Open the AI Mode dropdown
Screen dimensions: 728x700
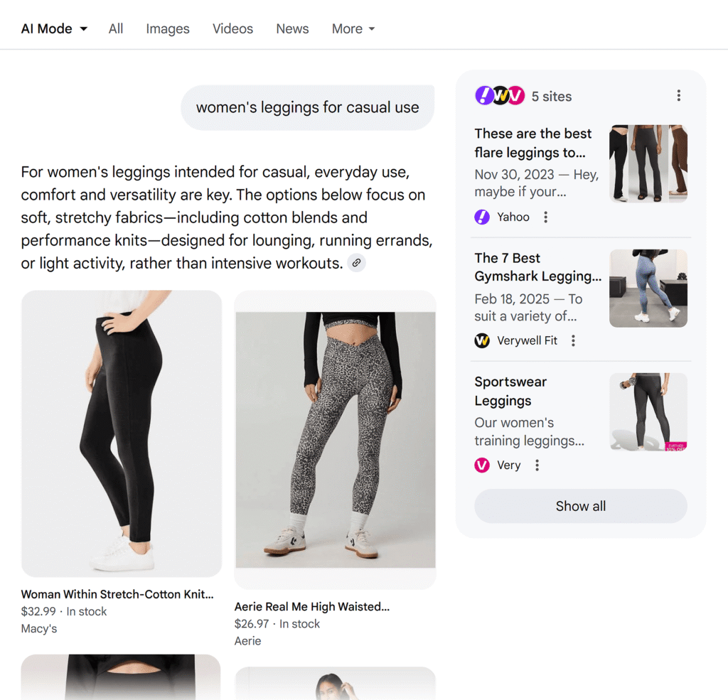point(54,28)
